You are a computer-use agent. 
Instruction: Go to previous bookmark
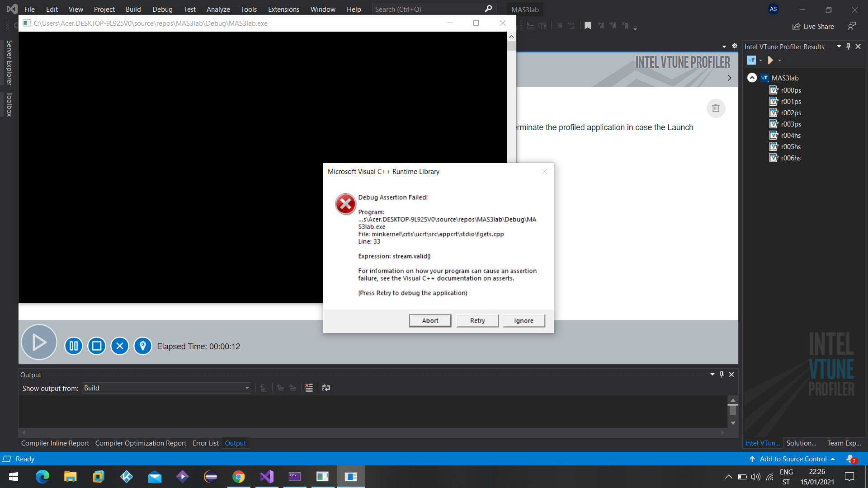(x=600, y=26)
